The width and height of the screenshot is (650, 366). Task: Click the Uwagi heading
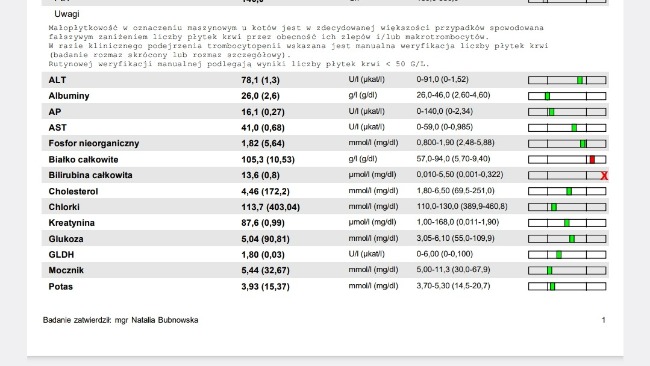click(67, 14)
